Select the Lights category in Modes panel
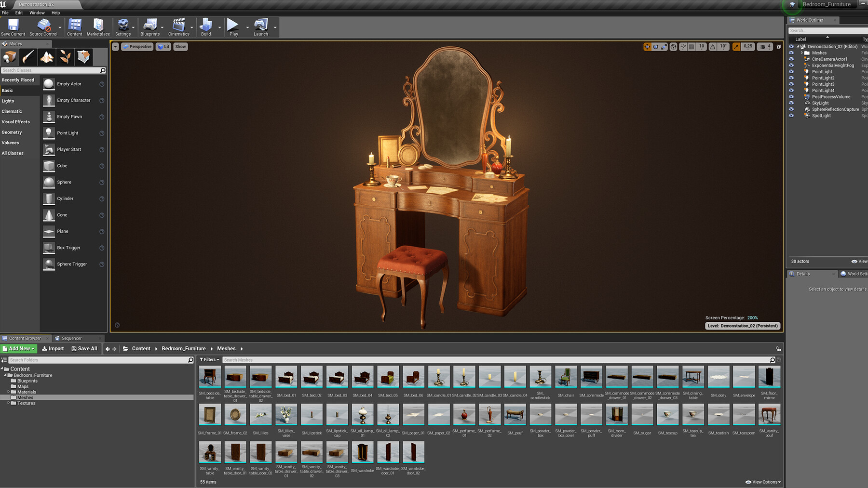Viewport: 868px width, 488px height. click(8, 101)
